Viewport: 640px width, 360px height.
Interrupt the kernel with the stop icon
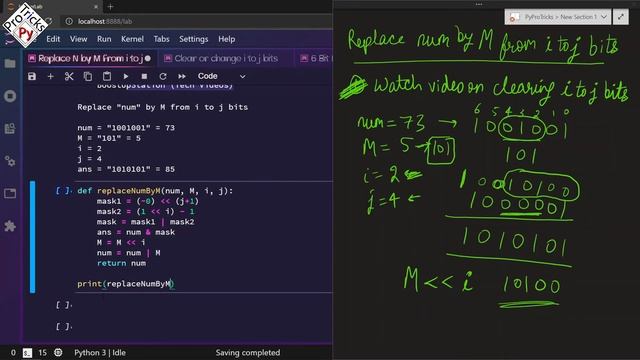click(144, 76)
